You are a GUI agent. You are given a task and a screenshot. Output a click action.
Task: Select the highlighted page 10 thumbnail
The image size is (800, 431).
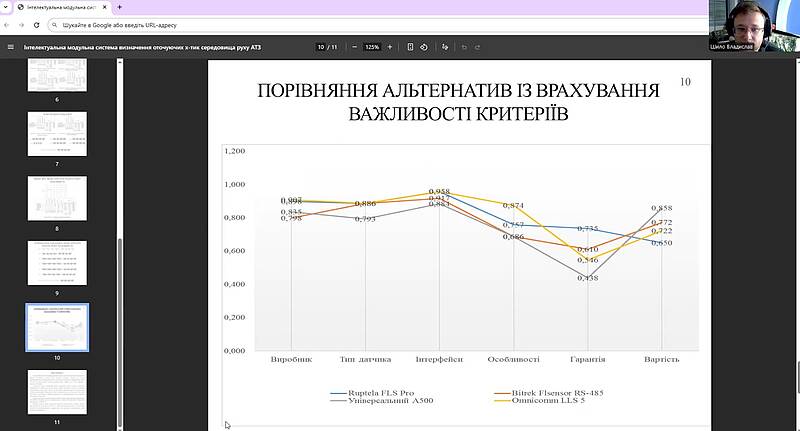coord(57,327)
